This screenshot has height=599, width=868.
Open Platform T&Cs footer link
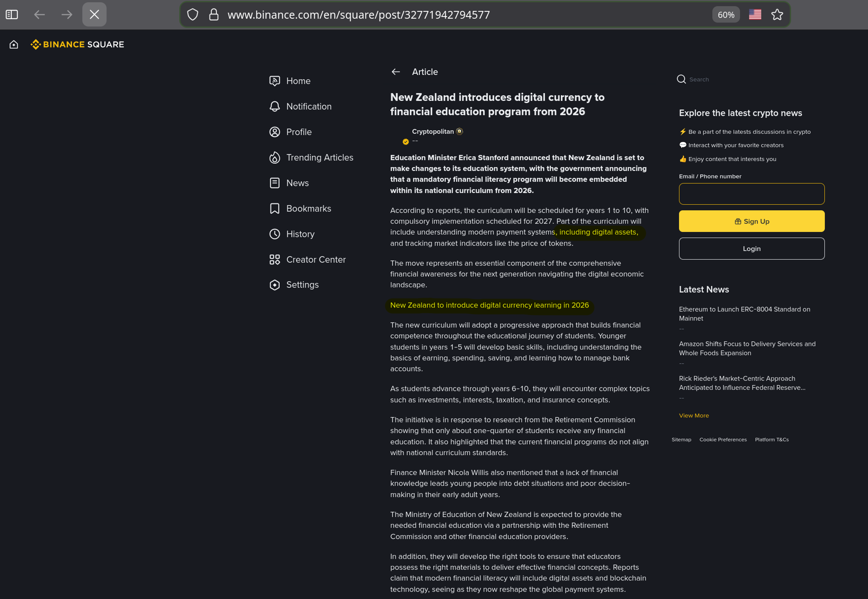[771, 439]
